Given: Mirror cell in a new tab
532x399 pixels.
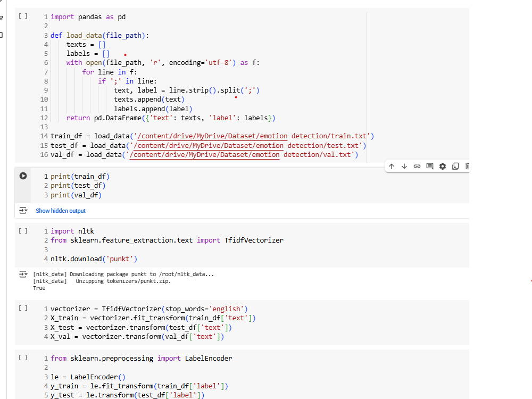Looking at the screenshot, I should click(x=455, y=166).
